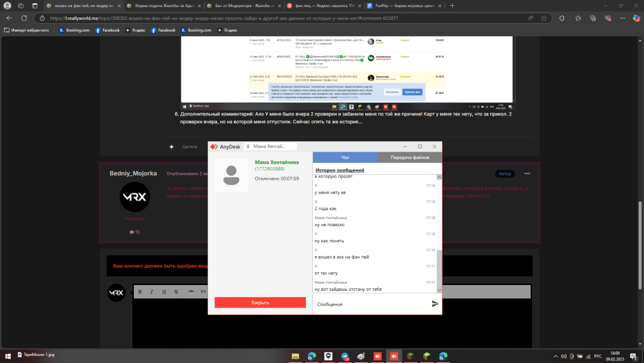This screenshot has width=644, height=363.
Task: Click the address bar URL field
Action: (283, 18)
